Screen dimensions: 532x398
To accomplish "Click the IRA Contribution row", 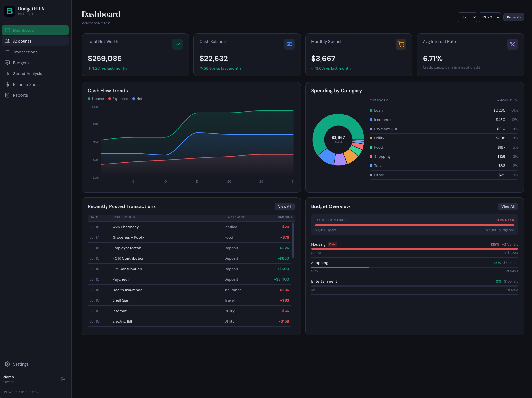I will coord(190,269).
